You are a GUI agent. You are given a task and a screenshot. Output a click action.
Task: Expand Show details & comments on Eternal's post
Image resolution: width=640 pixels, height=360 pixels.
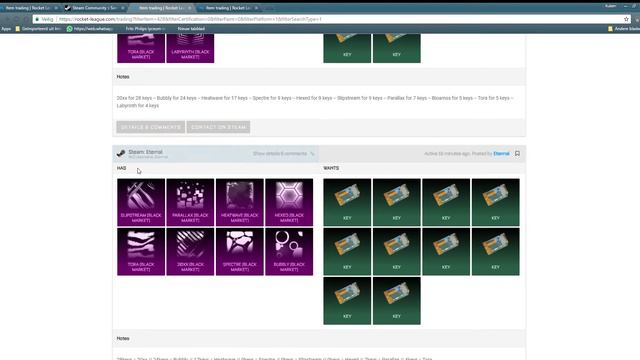click(x=284, y=153)
